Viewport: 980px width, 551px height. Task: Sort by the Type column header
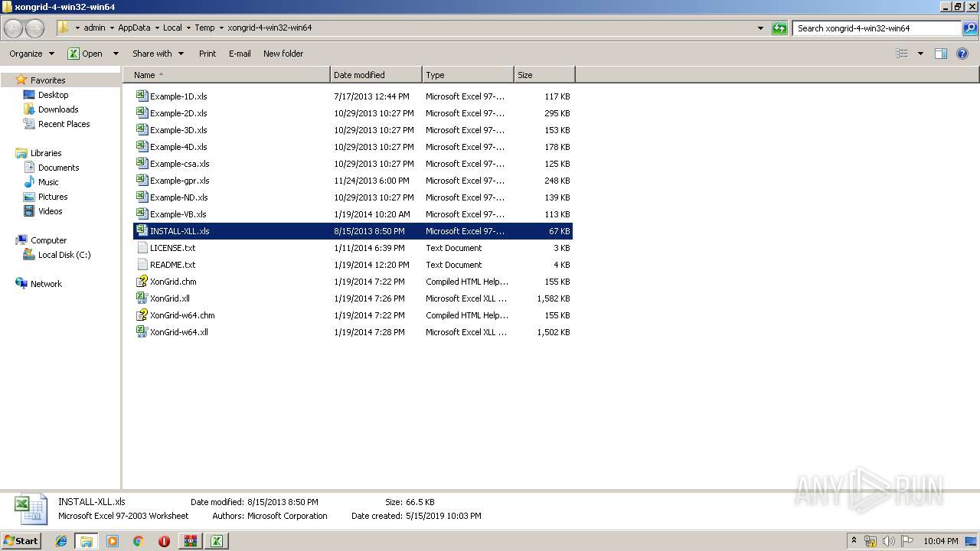[468, 75]
